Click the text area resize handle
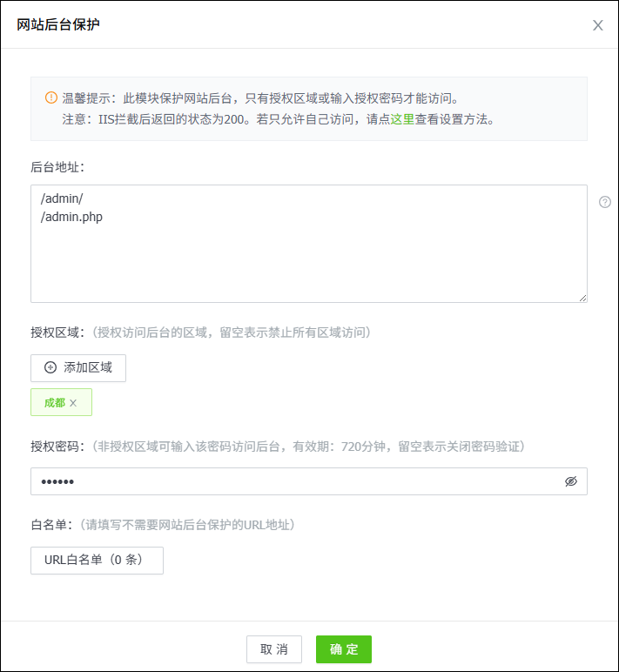Viewport: 619px width, 672px height. coord(582,298)
